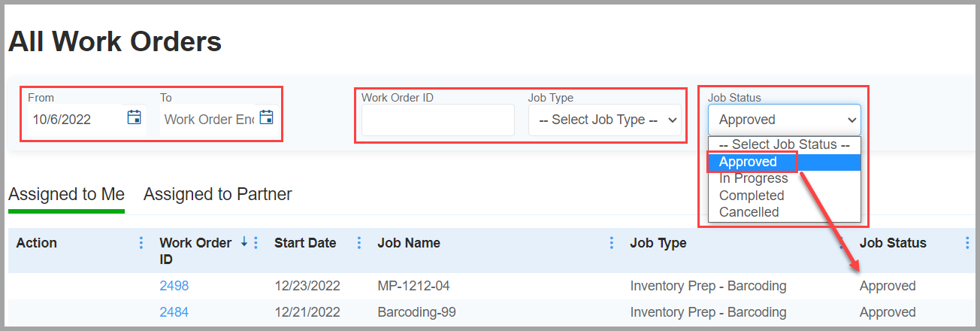This screenshot has width=980, height=331.
Task: Open work order 2498 link
Action: [174, 286]
